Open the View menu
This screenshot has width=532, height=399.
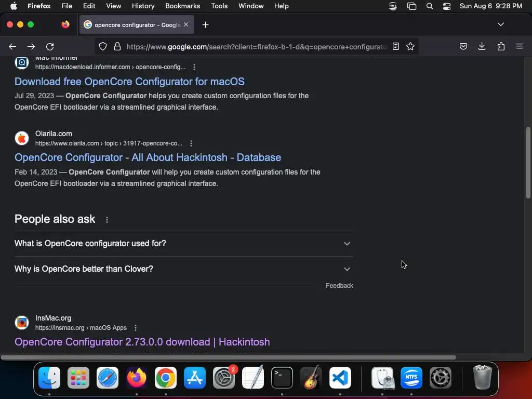pos(113,6)
